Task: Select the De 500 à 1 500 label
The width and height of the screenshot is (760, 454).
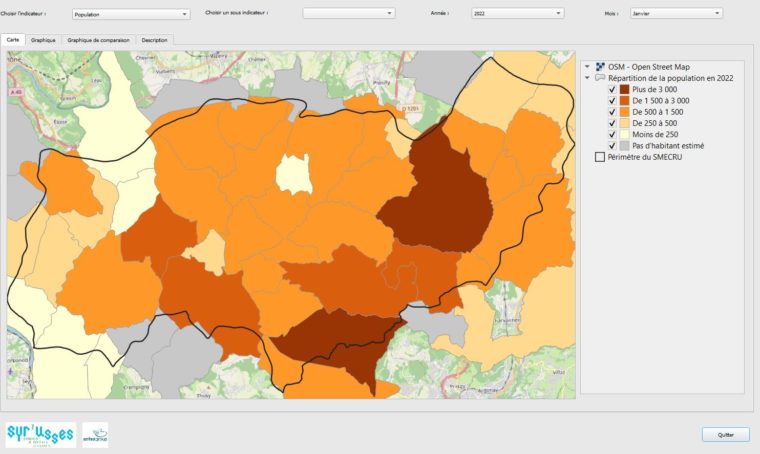Action: click(658, 112)
